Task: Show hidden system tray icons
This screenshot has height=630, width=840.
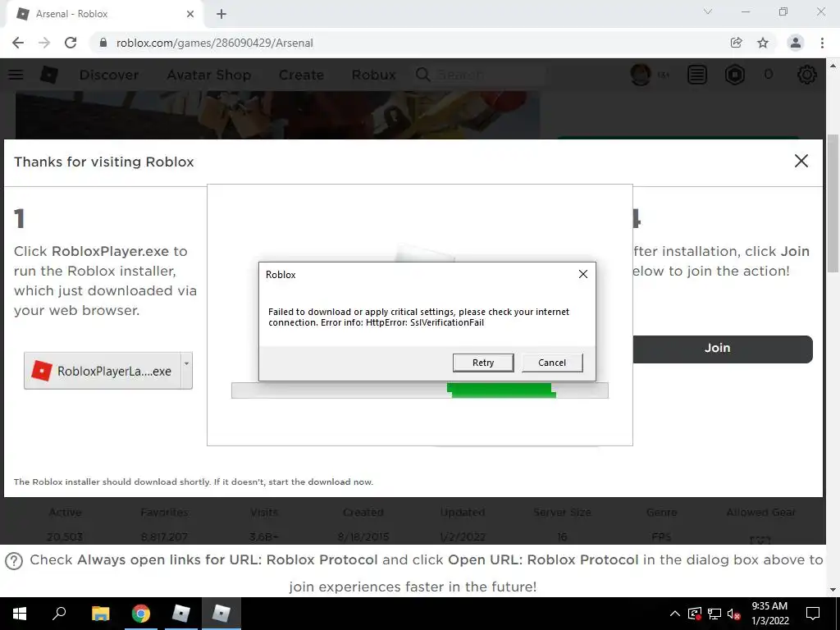Action: pos(675,614)
